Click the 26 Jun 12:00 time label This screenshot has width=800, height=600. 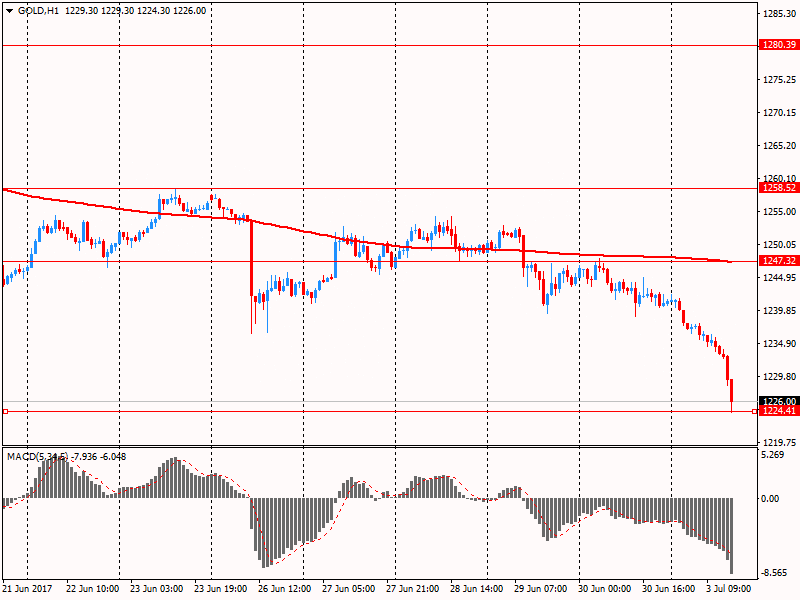click(284, 589)
